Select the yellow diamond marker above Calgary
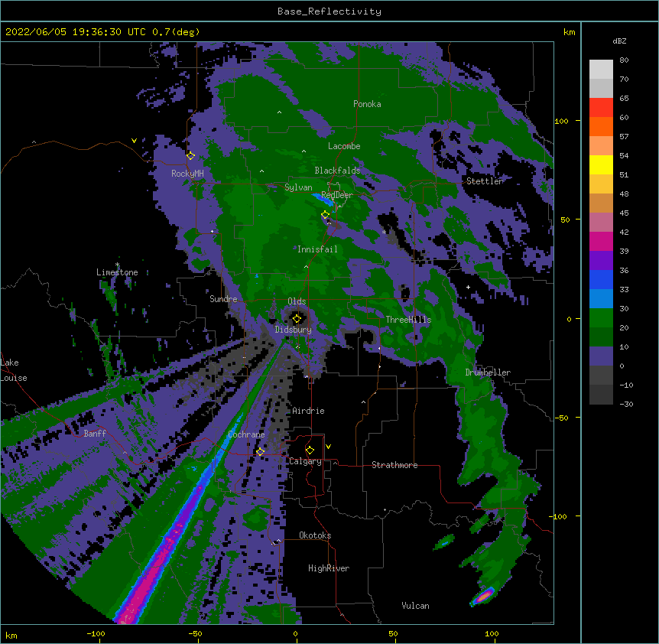The width and height of the screenshot is (659, 644). (x=310, y=450)
